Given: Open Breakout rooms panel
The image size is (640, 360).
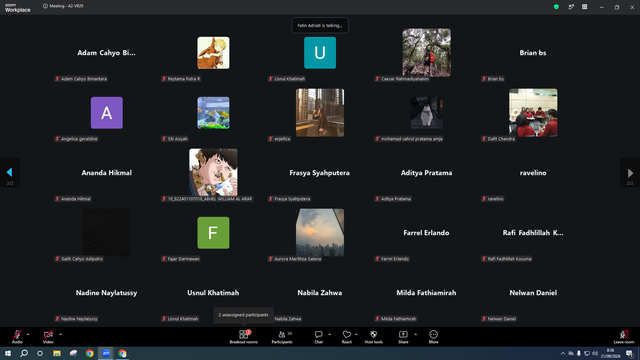Looking at the screenshot, I should (244, 337).
